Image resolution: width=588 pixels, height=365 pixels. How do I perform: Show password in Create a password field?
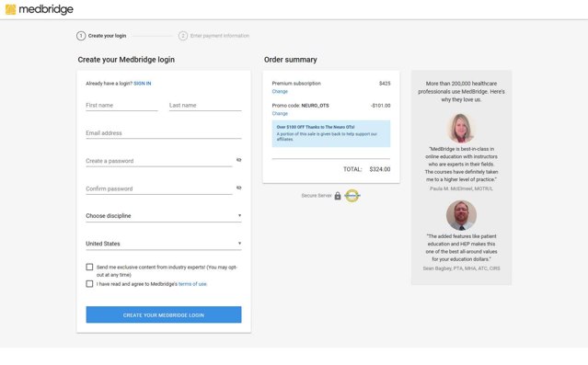pyautogui.click(x=239, y=160)
